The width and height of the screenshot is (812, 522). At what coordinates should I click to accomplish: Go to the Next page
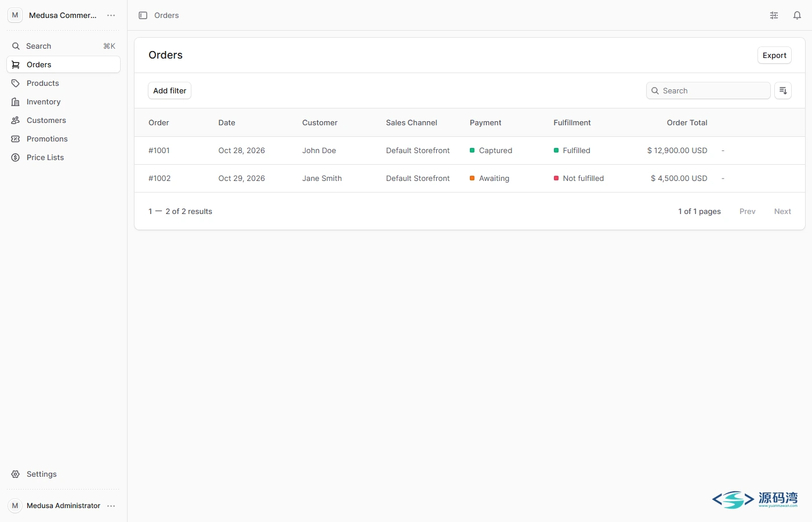point(782,212)
